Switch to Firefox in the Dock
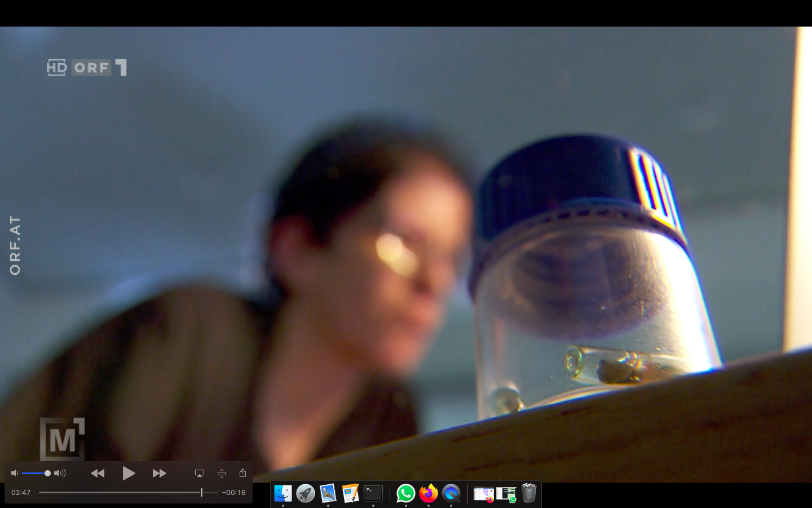 (429, 493)
